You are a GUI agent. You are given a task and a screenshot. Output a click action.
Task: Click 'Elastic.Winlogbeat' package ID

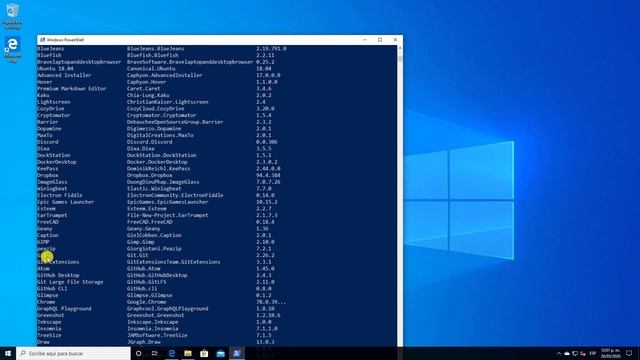tap(154, 189)
